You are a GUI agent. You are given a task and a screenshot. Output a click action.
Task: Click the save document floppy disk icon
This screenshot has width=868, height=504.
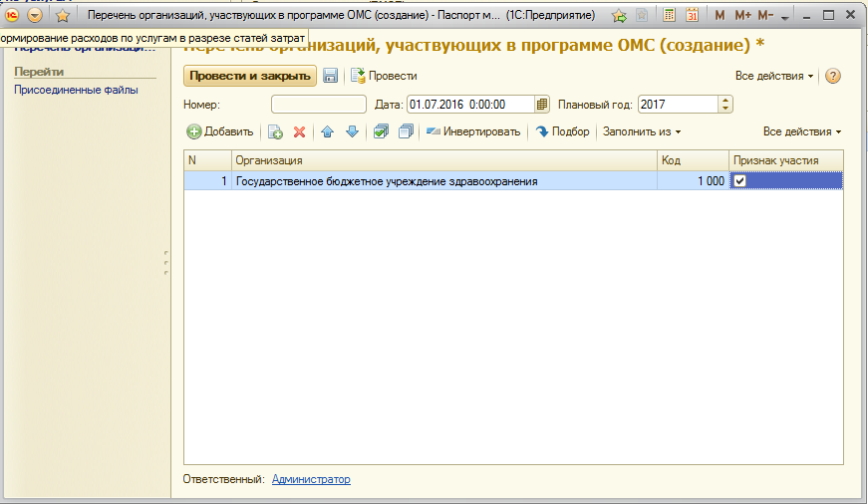tap(330, 76)
